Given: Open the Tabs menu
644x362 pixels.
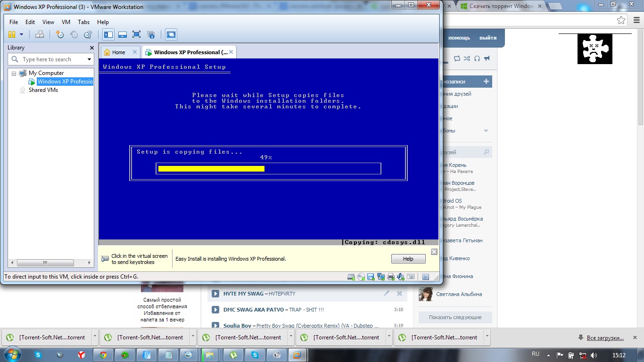Looking at the screenshot, I should 84,22.
